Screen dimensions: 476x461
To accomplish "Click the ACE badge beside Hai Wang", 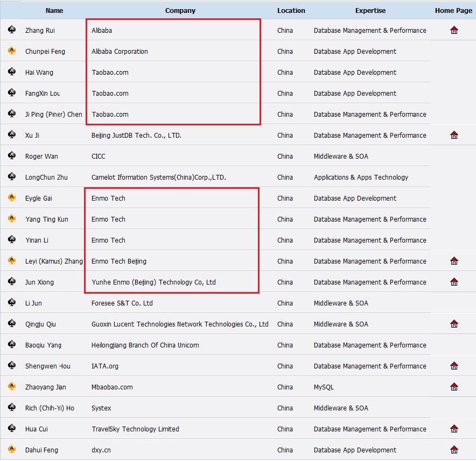I will point(12,71).
